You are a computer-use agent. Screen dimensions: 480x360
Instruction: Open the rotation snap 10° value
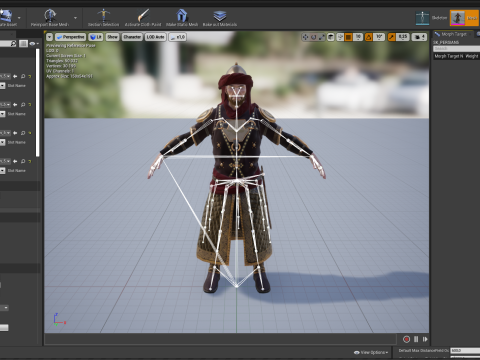click(379, 37)
